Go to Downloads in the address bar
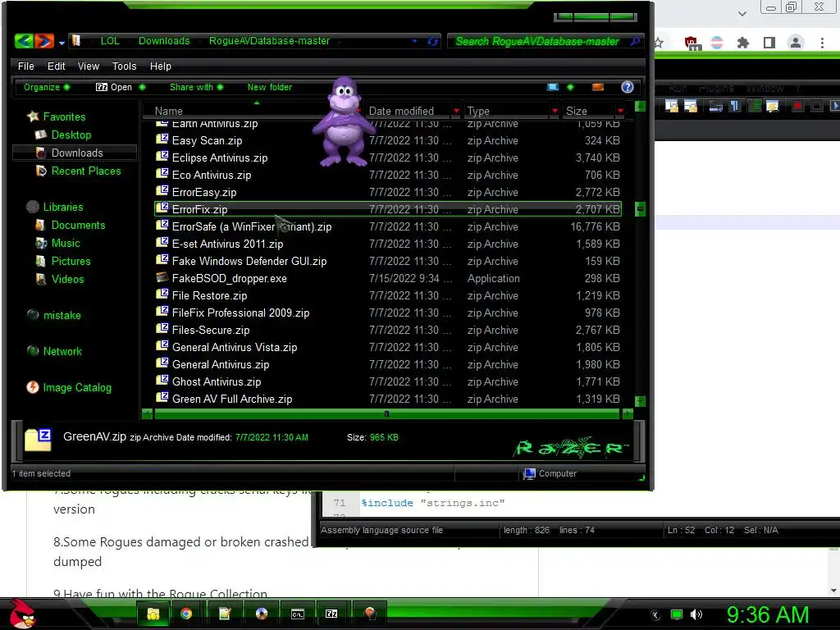840x630 pixels. point(164,41)
